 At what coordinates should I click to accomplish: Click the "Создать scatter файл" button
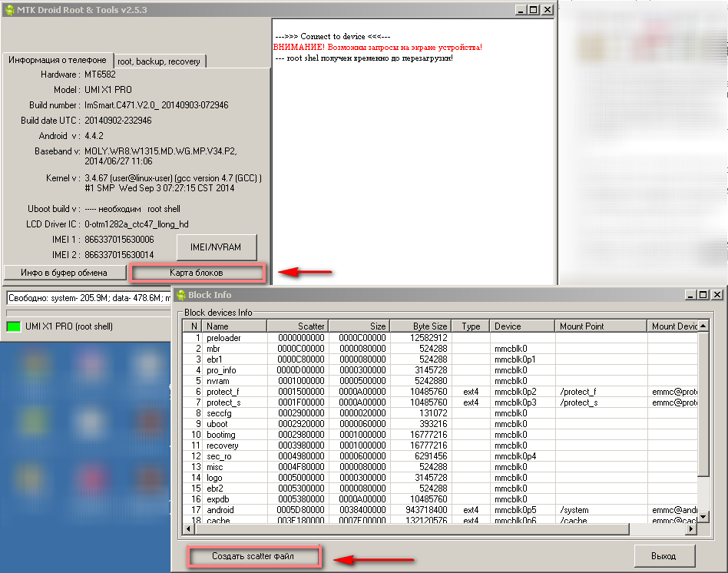click(253, 555)
